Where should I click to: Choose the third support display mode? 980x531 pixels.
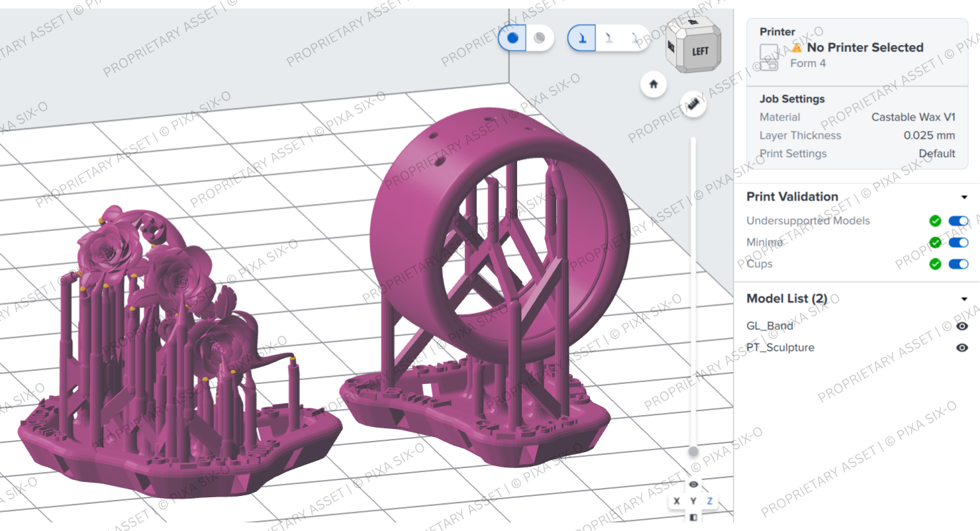636,38
